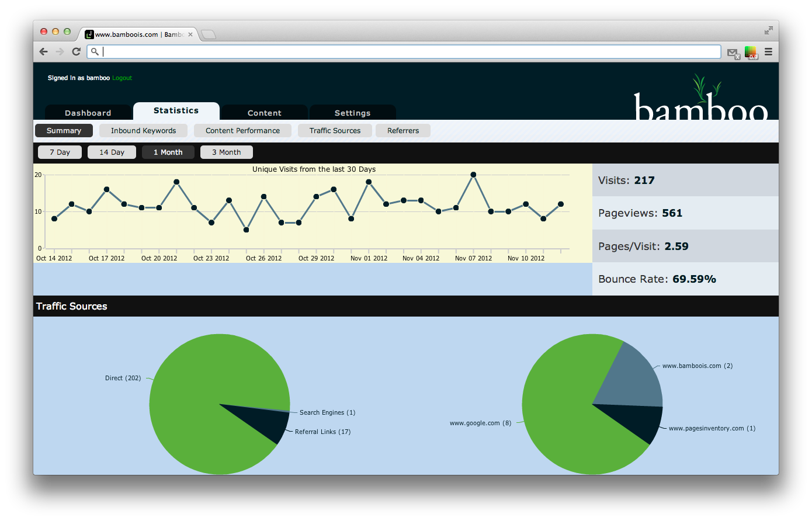
Task: Open the Chrome hamburger menu
Action: tap(769, 52)
